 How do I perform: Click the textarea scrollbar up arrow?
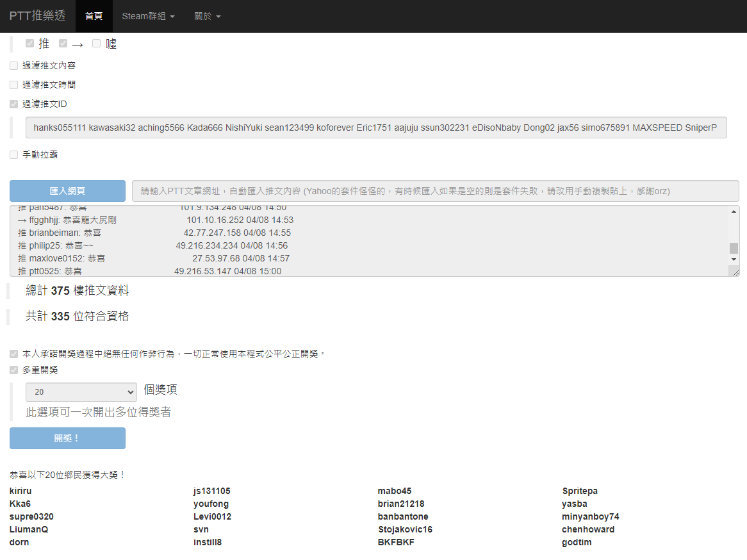pyautogui.click(x=734, y=211)
